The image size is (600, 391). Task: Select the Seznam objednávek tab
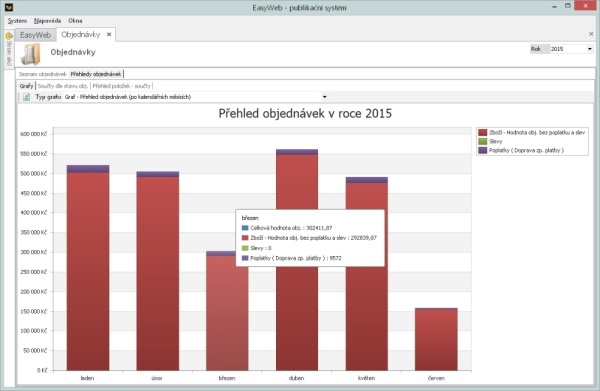[43, 74]
